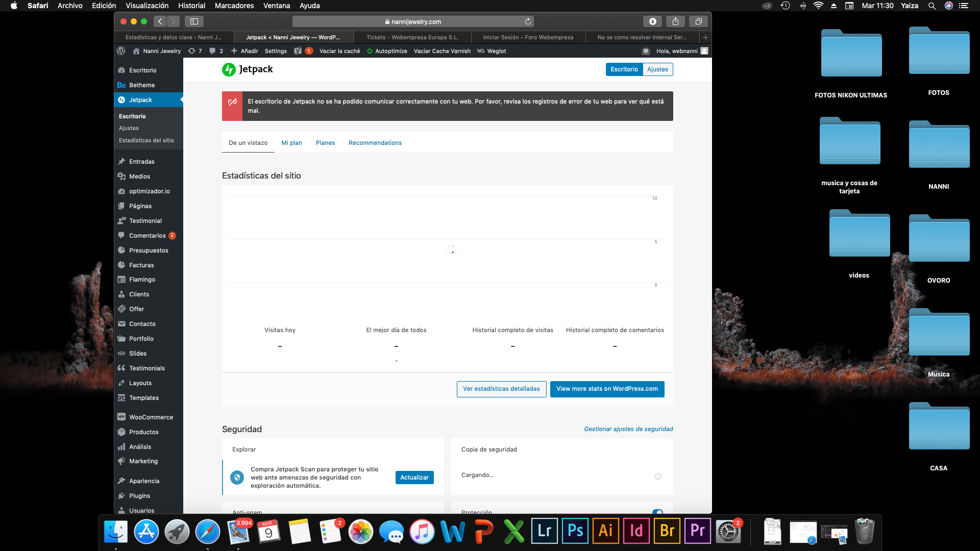Open Weglot in the admin bar
Viewport: 980px width, 551px height.
coord(492,51)
